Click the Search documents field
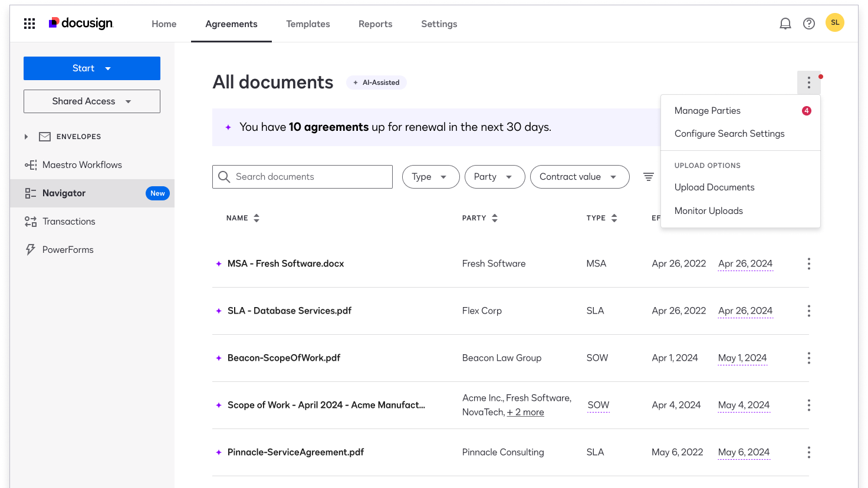868x488 pixels. click(310, 177)
